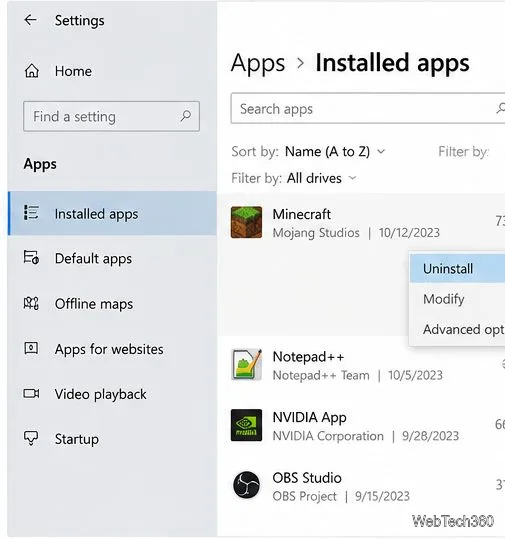Click the NVIDIA App logo icon
The width and height of the screenshot is (505, 539).
pos(246,425)
